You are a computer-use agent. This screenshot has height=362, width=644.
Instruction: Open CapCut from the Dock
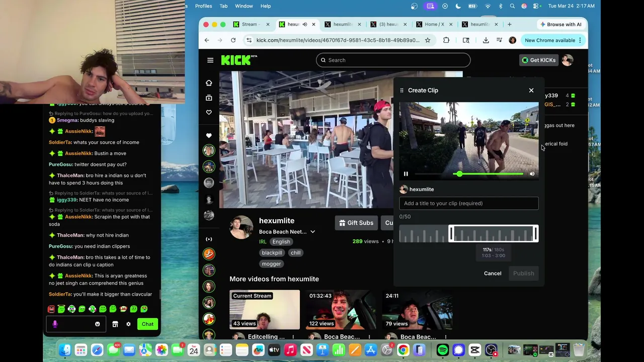pos(474,350)
